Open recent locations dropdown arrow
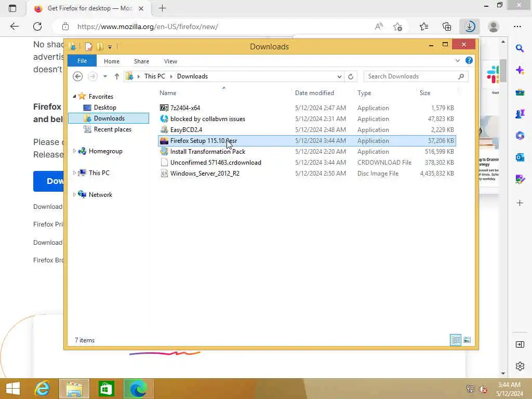532x399 pixels. point(105,76)
